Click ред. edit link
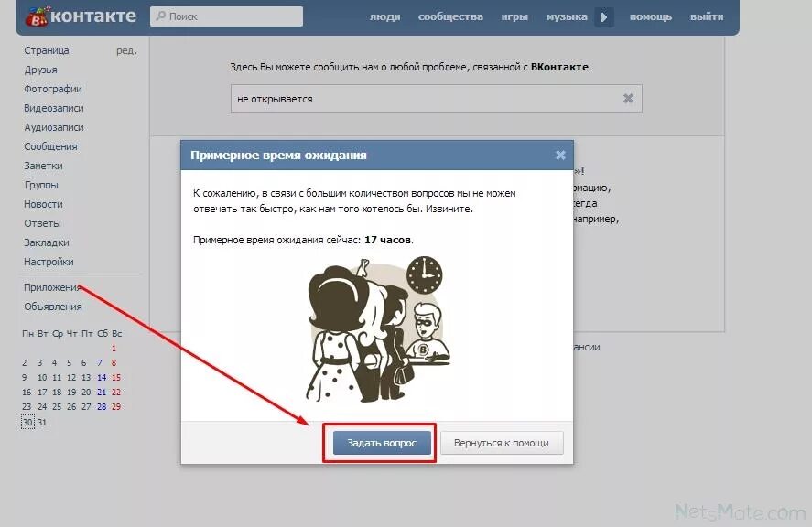The image size is (812, 527). [126, 50]
